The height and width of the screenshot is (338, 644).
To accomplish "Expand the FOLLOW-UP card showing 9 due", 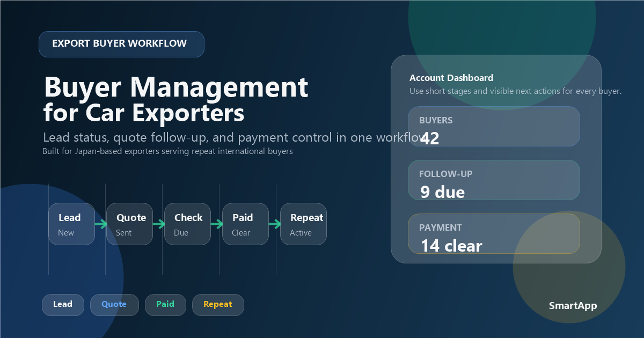I will 494,180.
